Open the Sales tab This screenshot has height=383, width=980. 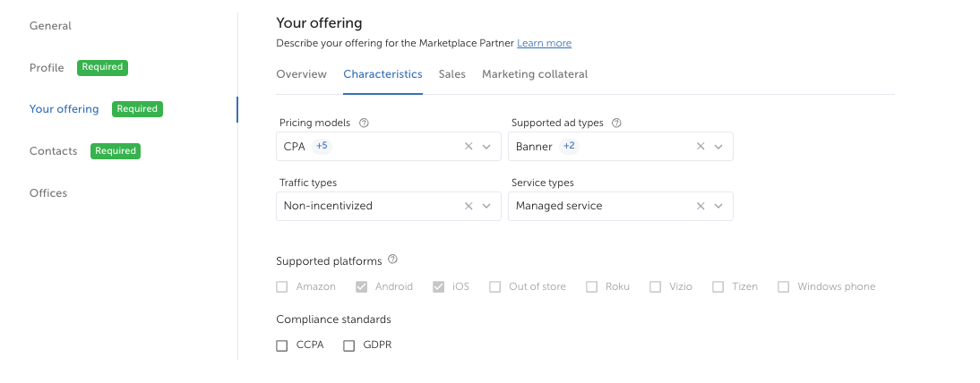pyautogui.click(x=451, y=74)
